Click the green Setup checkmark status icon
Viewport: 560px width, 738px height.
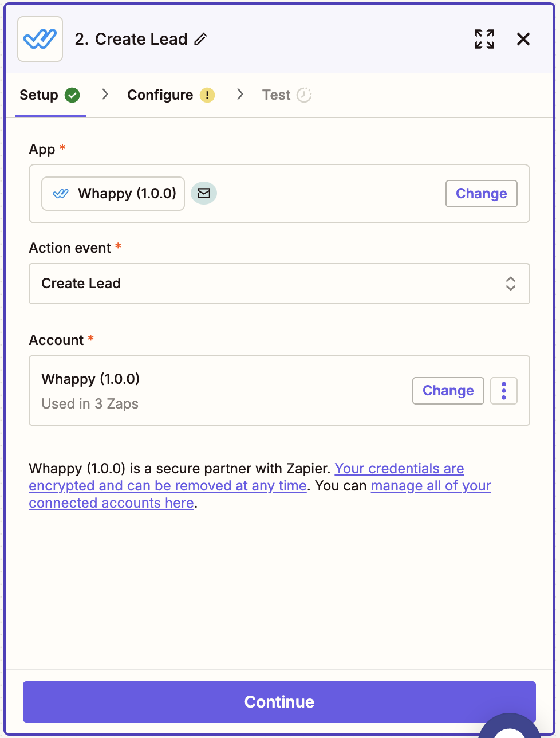click(72, 95)
